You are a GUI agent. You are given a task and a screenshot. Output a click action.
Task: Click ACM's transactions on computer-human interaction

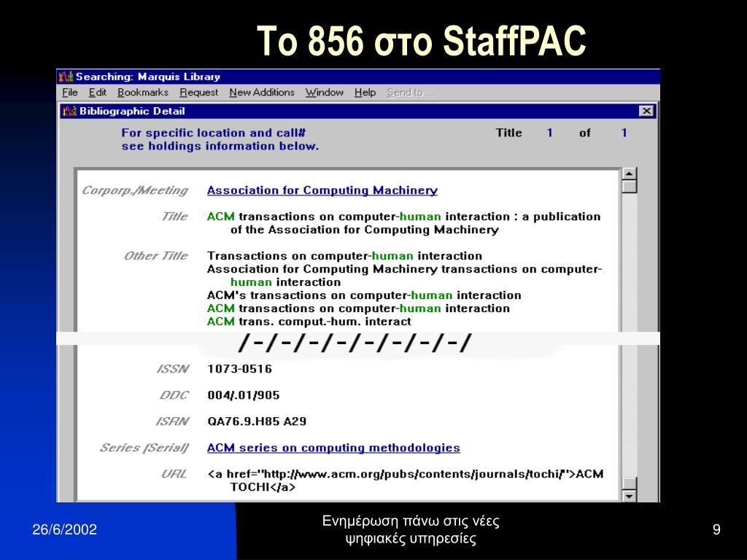pos(364,295)
